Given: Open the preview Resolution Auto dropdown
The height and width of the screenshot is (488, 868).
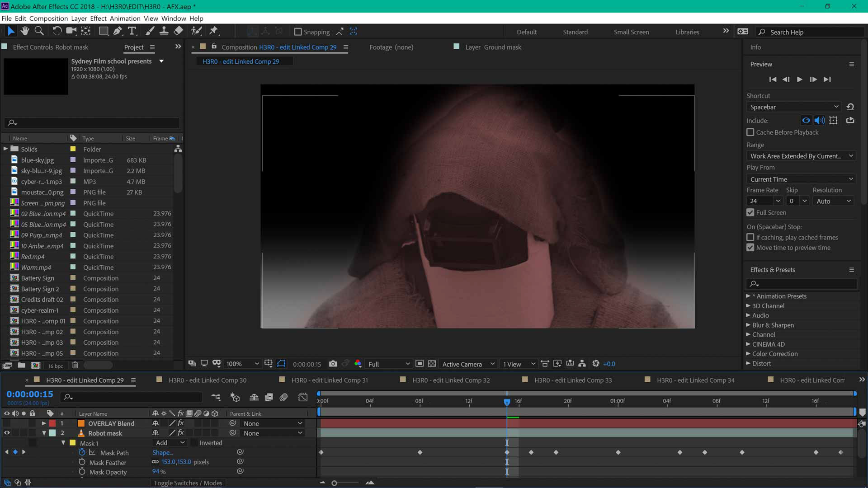Looking at the screenshot, I should coord(833,201).
